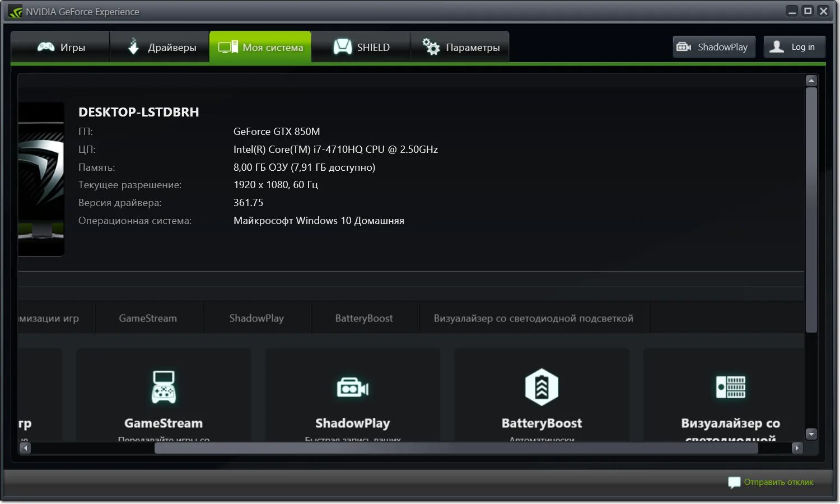840x504 pixels.
Task: Click the horizontal scrollbar thumb
Action: tap(456, 448)
